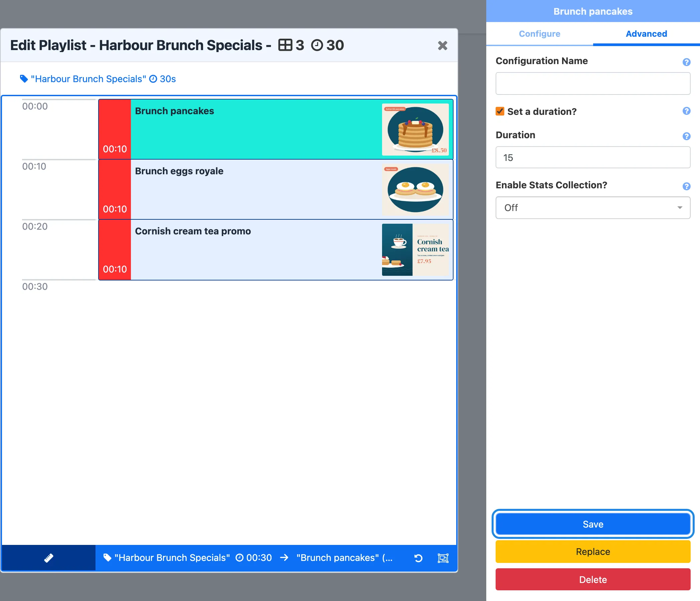Viewport: 700px width, 601px height.
Task: Select the Brunch eggs royale thumbnail
Action: [x=415, y=190]
